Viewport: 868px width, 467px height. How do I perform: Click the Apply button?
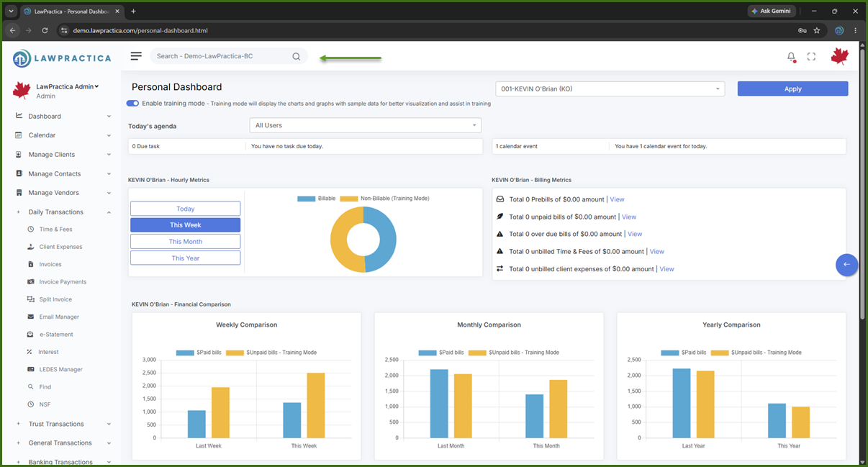792,89
